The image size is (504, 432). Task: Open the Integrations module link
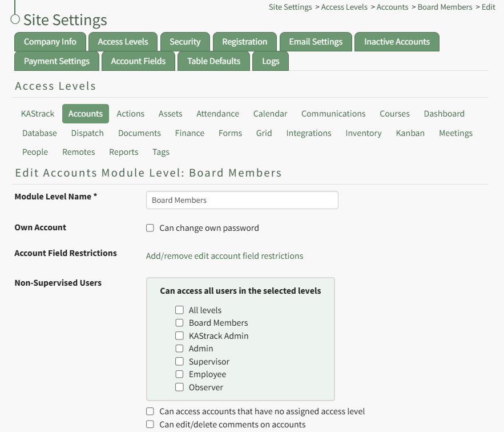309,133
